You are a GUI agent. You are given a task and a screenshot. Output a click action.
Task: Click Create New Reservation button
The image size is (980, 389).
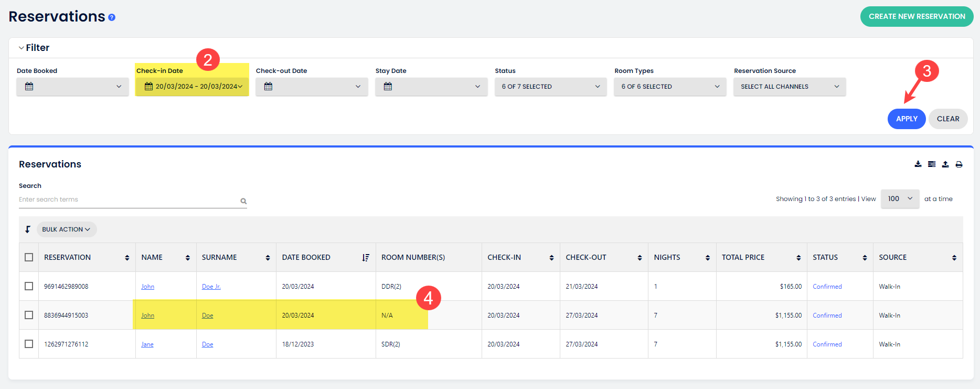(917, 16)
